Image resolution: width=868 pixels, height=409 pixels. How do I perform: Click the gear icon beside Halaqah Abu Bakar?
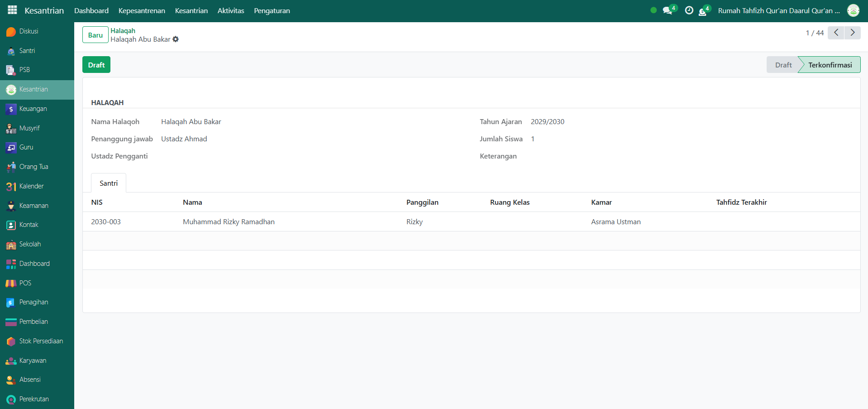[x=176, y=39]
